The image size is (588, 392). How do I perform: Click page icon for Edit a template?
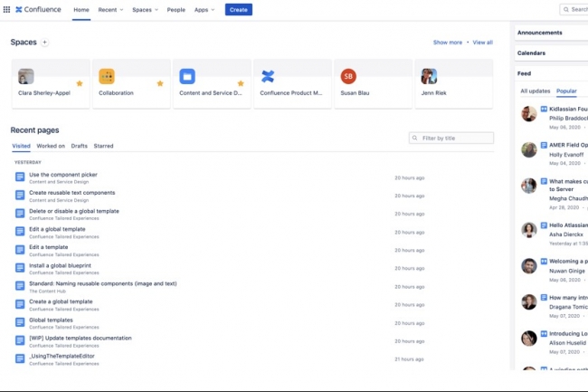20,250
